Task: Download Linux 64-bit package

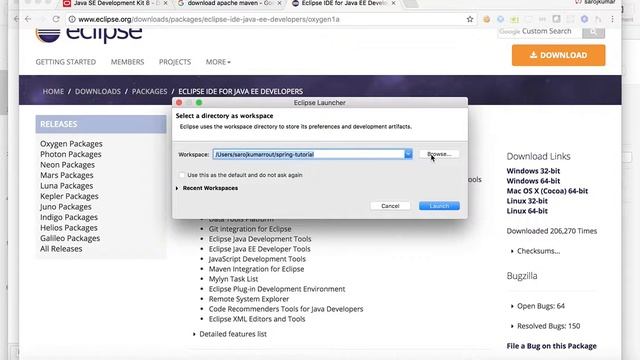Action: coord(527,211)
